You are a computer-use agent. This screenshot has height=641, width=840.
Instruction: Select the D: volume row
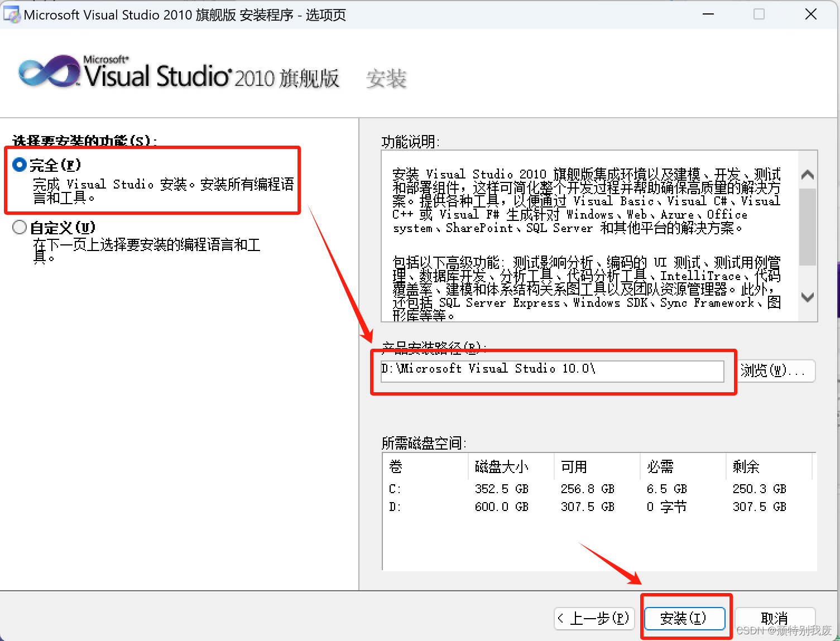[599, 507]
